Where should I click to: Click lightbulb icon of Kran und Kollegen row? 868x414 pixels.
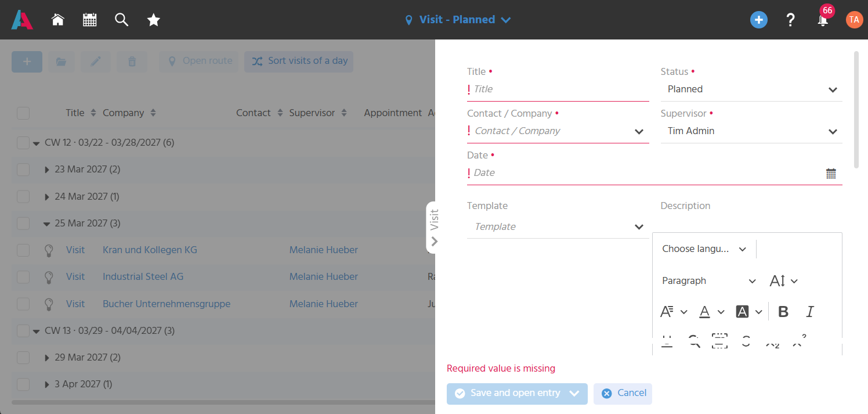(x=49, y=250)
